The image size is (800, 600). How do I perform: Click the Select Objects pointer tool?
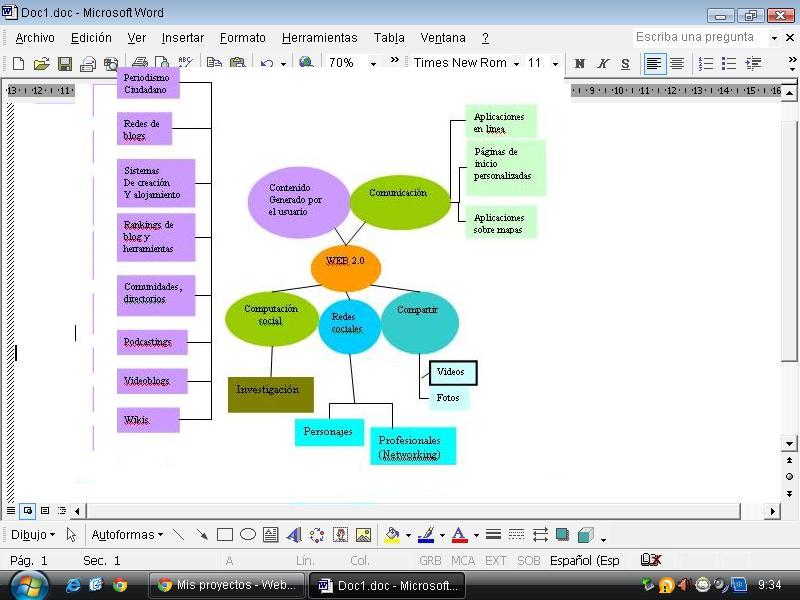(71, 535)
